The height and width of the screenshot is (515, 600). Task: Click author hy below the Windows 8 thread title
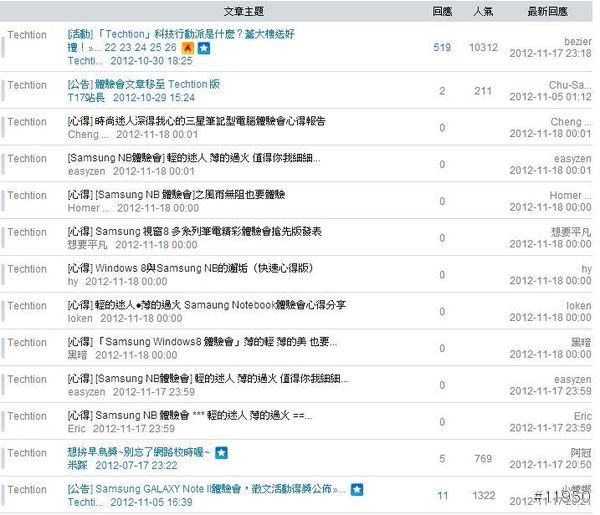[x=73, y=282]
